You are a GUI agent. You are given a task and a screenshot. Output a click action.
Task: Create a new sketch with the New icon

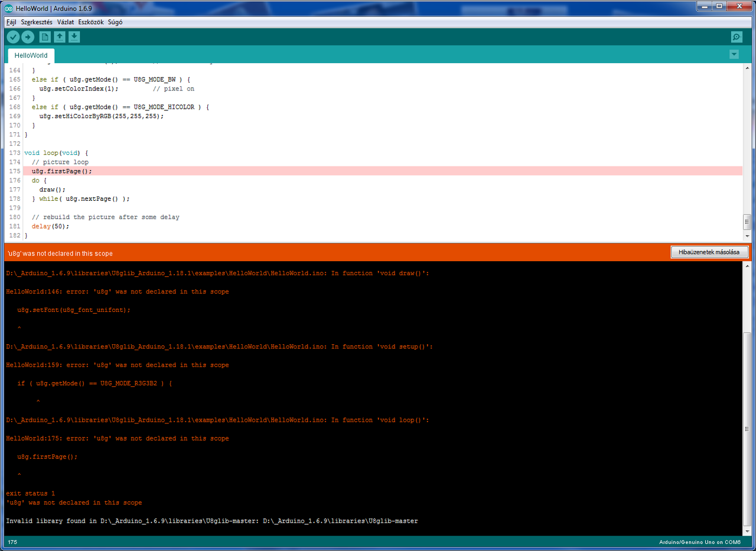(45, 37)
